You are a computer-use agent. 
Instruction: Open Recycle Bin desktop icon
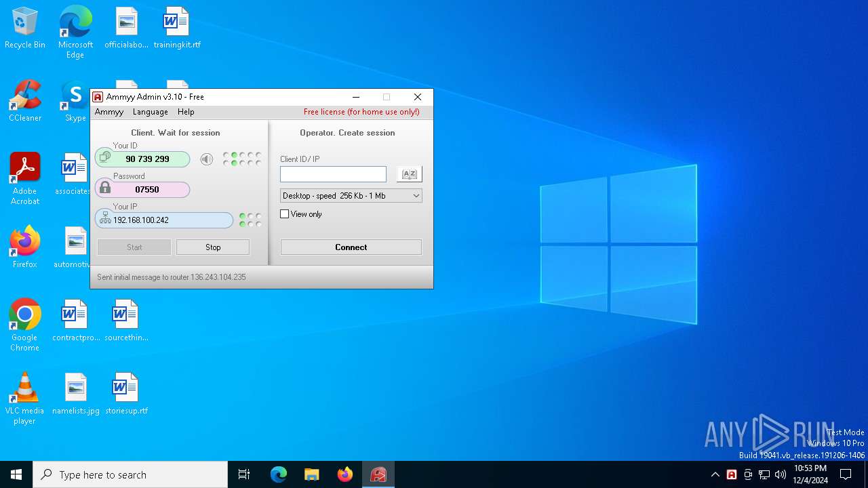(25, 28)
